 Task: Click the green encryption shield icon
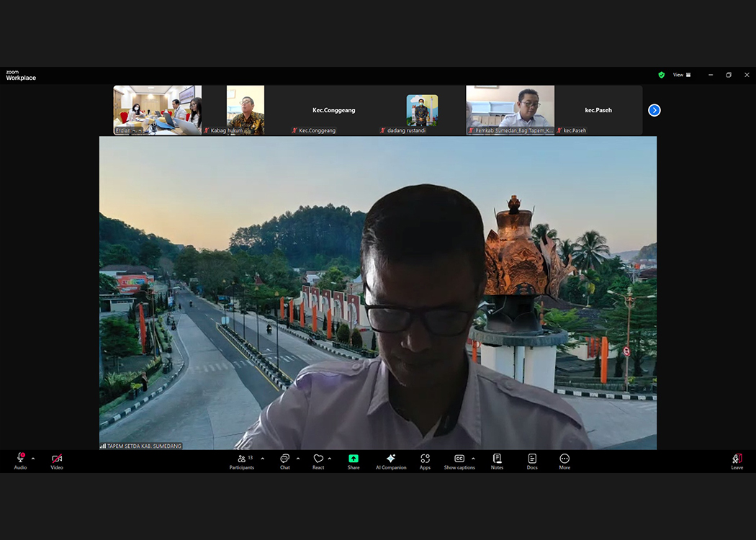tap(662, 75)
